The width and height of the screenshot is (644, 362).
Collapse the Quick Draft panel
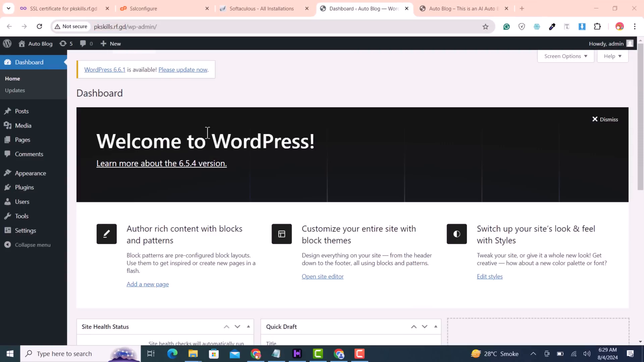click(436, 326)
